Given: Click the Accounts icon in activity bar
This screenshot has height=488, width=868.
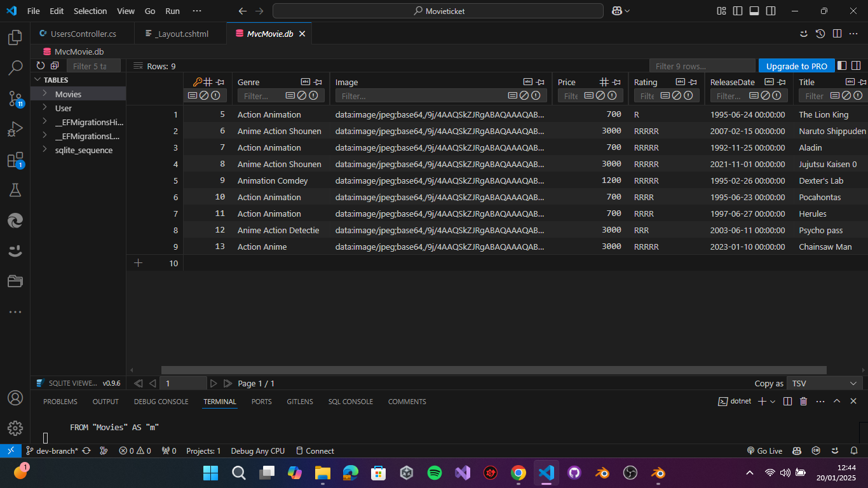Looking at the screenshot, I should point(15,398).
